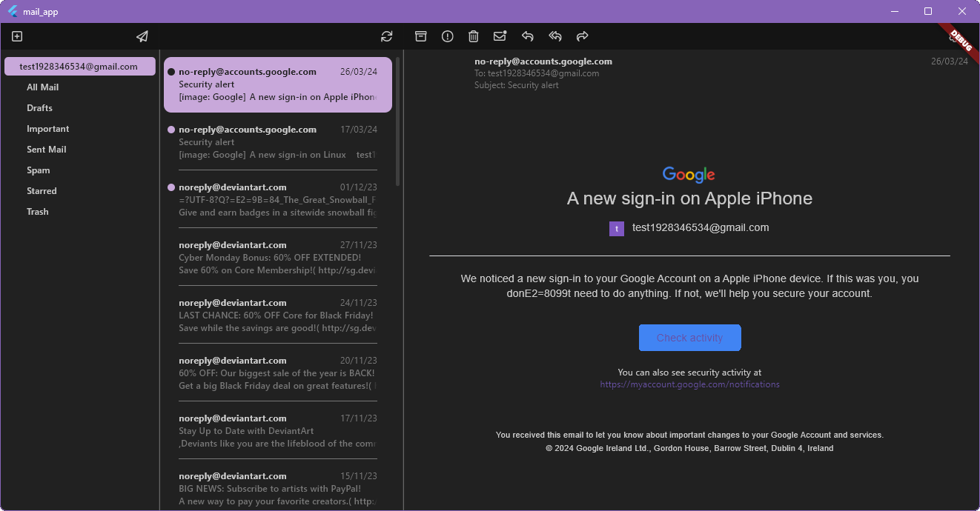This screenshot has height=511, width=980.
Task: Open the Important folder
Action: tap(48, 129)
